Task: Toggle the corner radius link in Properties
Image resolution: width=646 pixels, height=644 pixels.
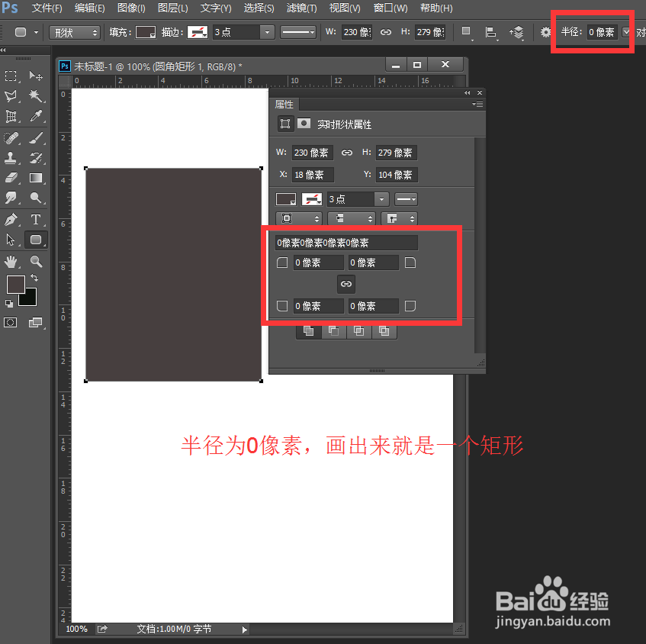Action: pos(346,284)
